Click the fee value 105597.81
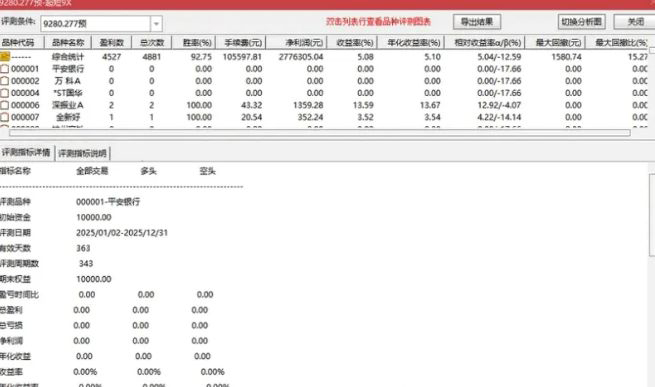This screenshot has width=655, height=387. (x=242, y=56)
